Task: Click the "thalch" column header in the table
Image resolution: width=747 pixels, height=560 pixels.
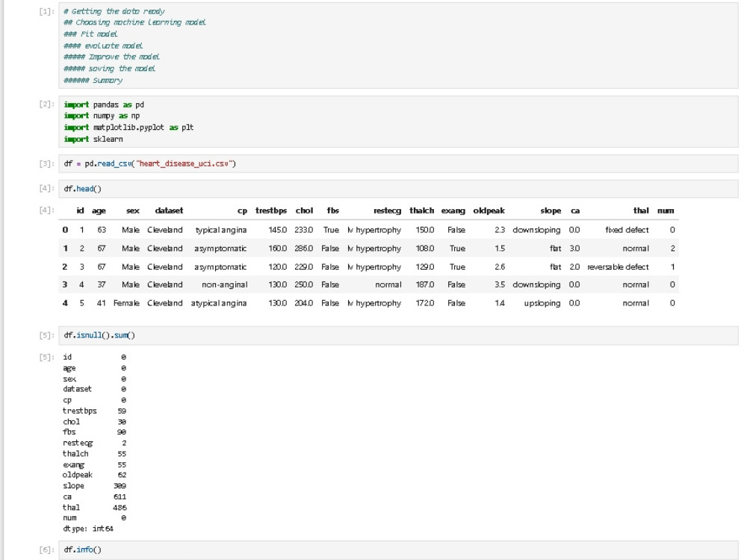Action: (421, 211)
